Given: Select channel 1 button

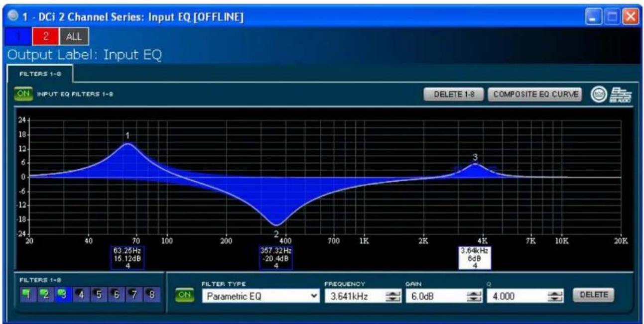Looking at the screenshot, I should (20, 36).
